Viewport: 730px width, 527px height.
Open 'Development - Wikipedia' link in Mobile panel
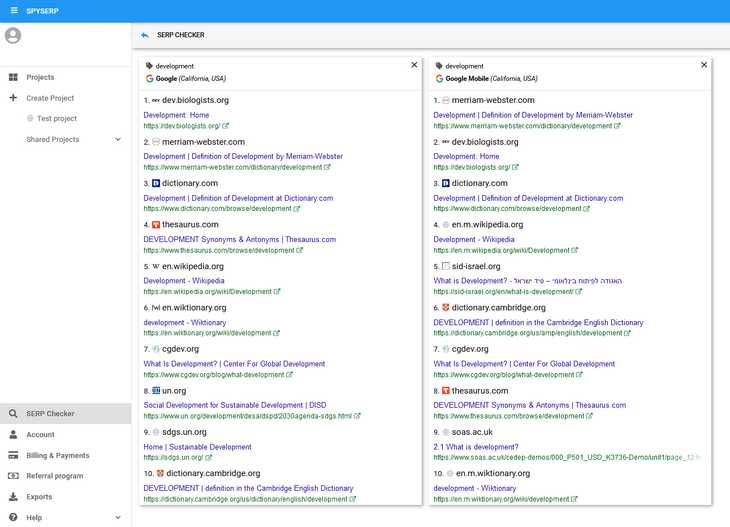point(473,239)
